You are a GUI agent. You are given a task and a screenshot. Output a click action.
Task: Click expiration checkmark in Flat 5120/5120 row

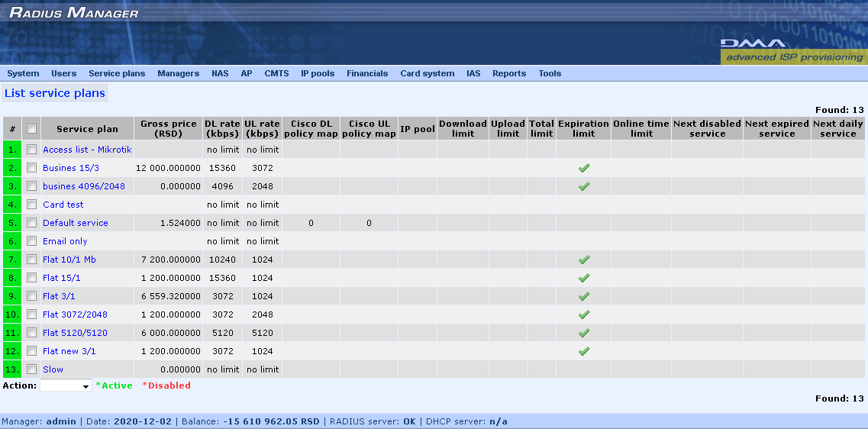583,332
